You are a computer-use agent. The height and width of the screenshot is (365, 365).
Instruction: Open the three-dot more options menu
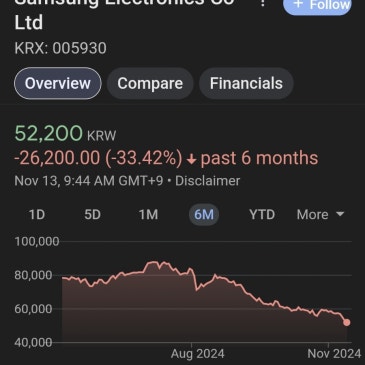263,3
